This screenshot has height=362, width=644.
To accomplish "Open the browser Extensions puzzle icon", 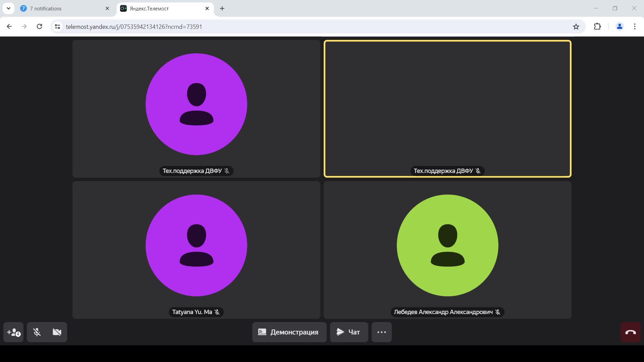I will coord(597,26).
